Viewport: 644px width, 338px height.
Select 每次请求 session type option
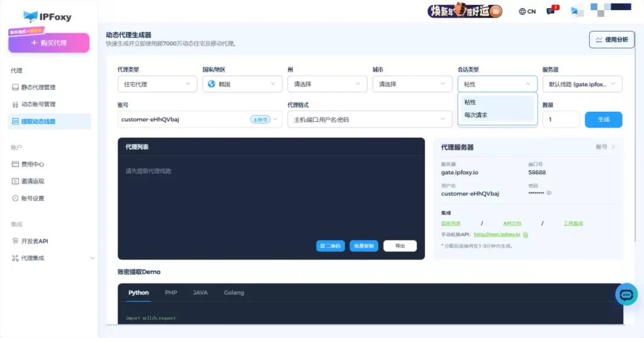pos(476,115)
